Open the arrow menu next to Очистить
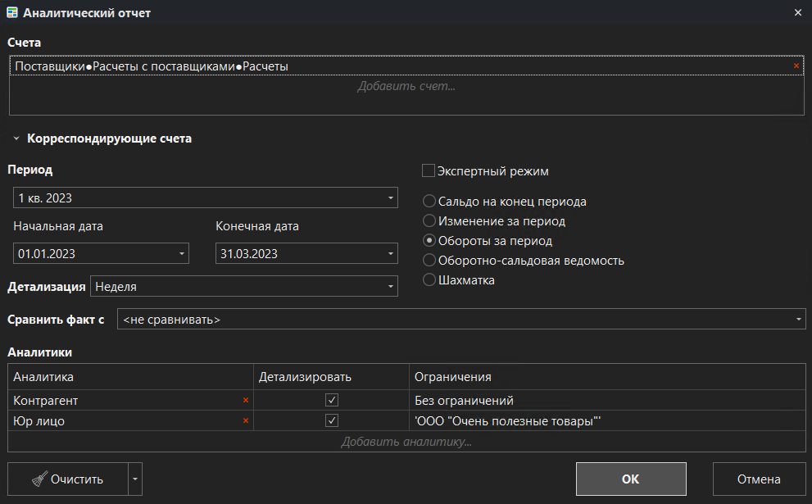This screenshot has width=812, height=504. click(136, 479)
